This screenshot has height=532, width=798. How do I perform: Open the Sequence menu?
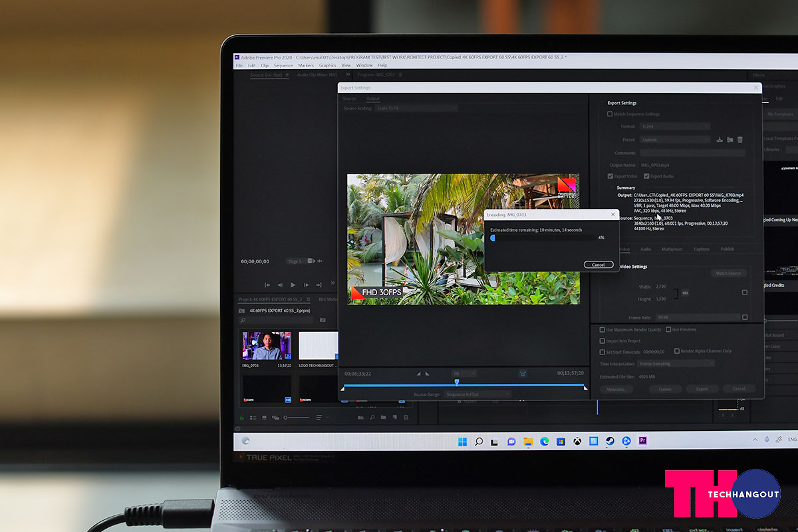283,65
